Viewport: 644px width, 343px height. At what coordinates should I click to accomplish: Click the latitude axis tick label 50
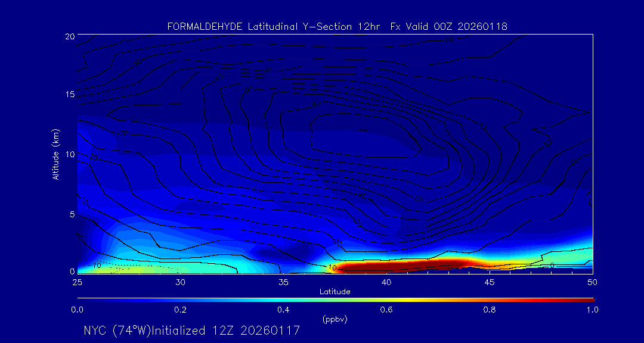point(592,282)
